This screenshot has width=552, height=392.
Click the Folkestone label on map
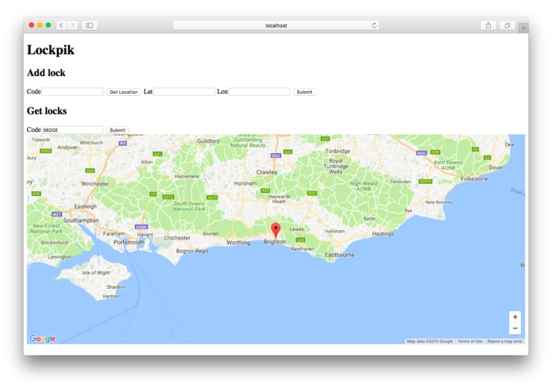(474, 179)
